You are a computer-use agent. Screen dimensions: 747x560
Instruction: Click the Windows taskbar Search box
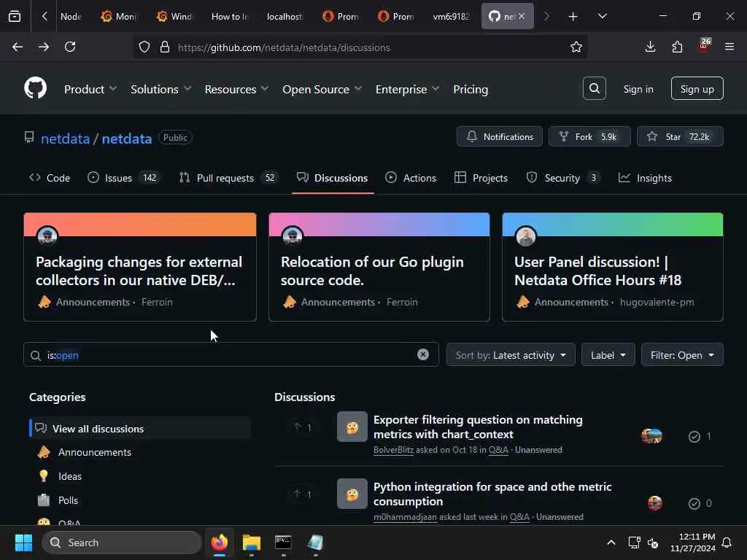(x=122, y=542)
